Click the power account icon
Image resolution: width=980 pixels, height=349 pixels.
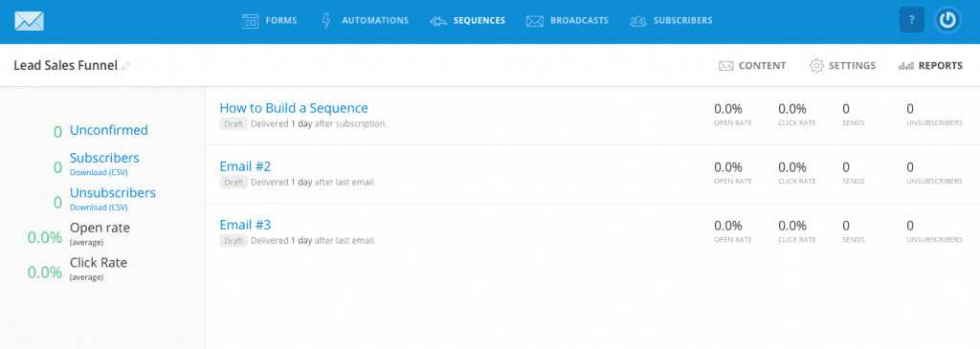point(948,21)
